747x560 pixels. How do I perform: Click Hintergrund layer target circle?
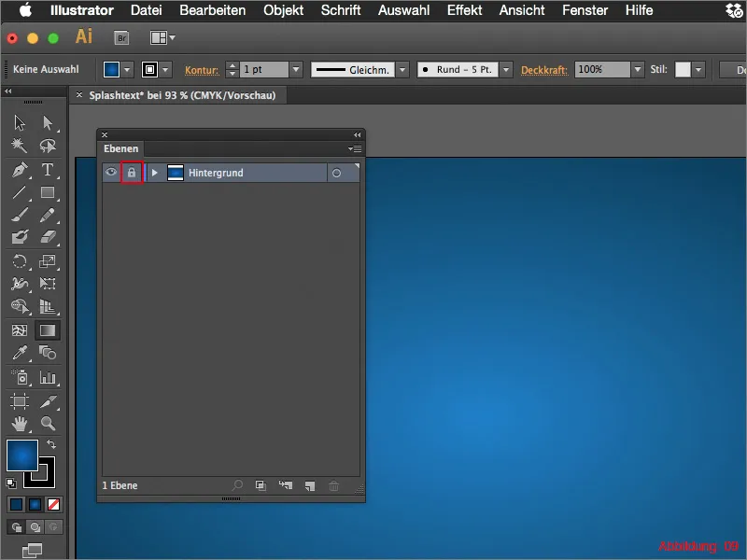coord(336,173)
